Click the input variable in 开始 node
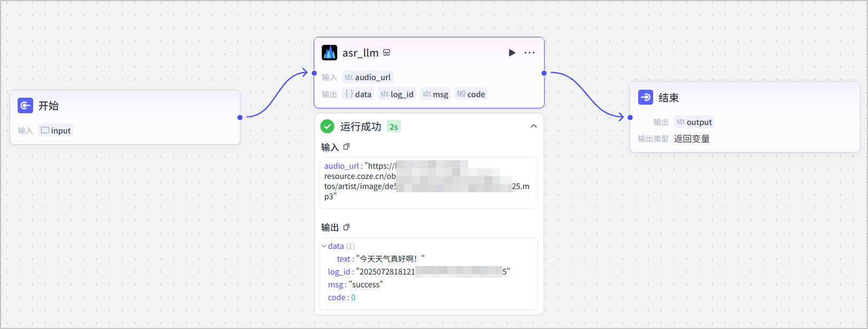The width and height of the screenshot is (868, 329). click(x=56, y=130)
